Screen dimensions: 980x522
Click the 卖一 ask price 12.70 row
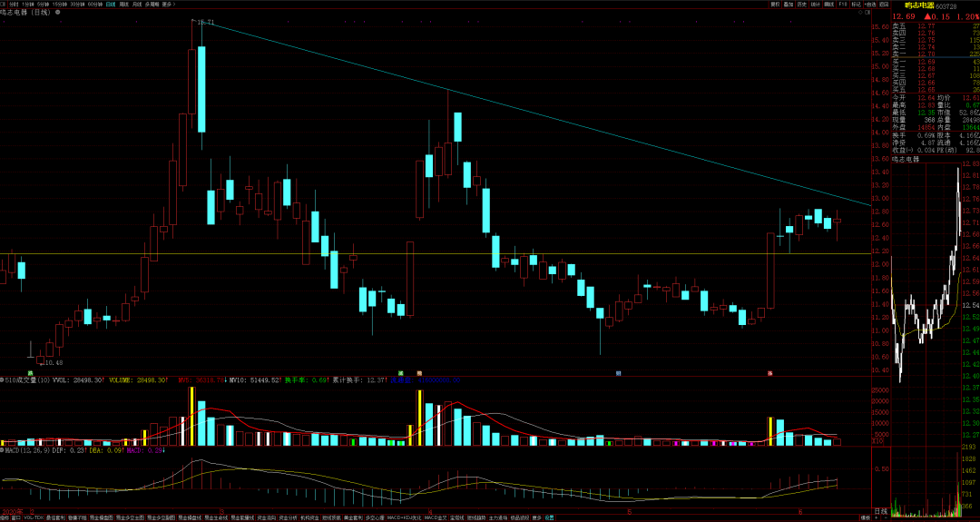click(936, 54)
